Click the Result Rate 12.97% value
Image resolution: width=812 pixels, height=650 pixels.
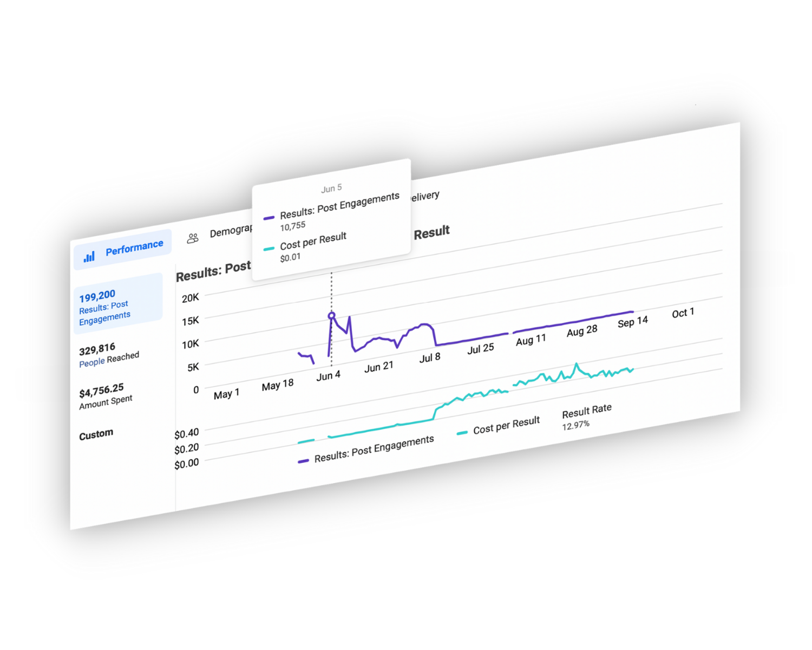point(575,425)
